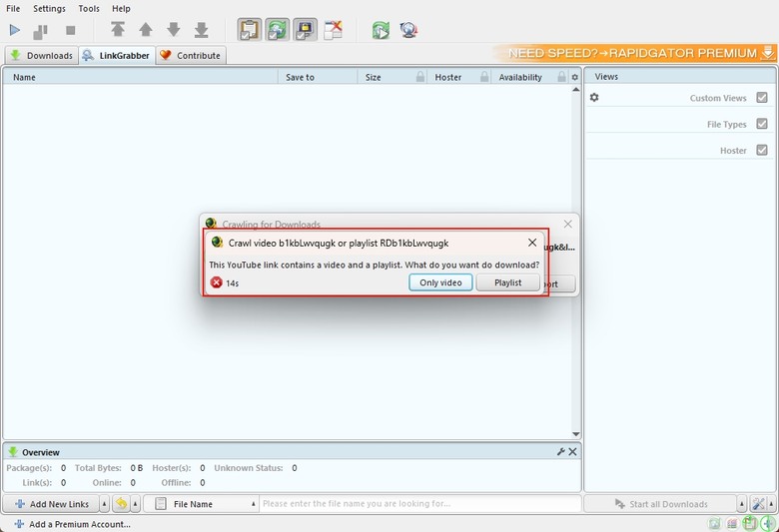Viewport: 779px width, 532px height.
Task: Open the Tools menu
Action: 89,8
